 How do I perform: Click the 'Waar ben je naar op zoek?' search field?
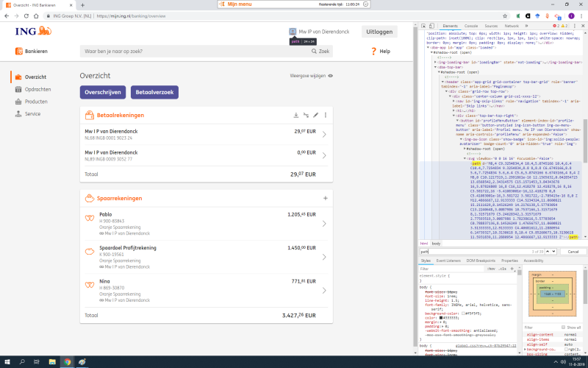tap(198, 51)
